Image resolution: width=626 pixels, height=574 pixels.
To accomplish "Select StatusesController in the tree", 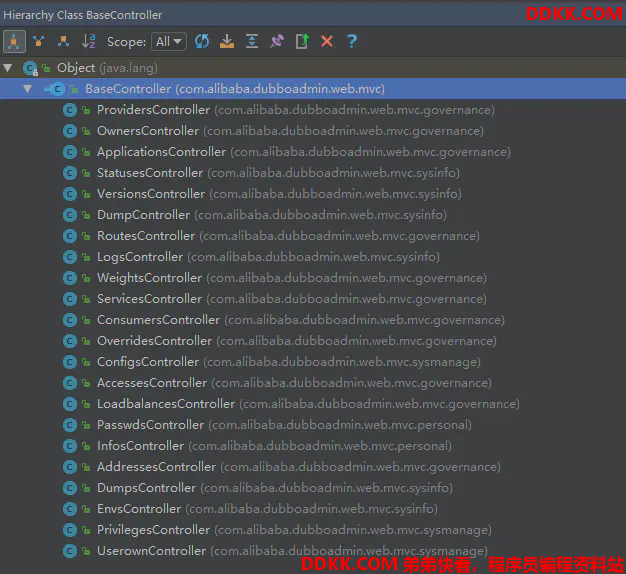I will coord(313,173).
